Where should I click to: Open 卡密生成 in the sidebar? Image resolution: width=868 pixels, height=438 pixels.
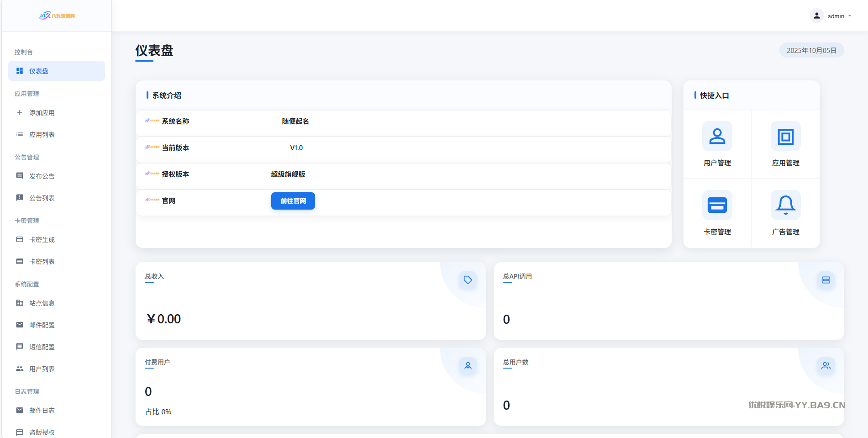[x=42, y=240]
